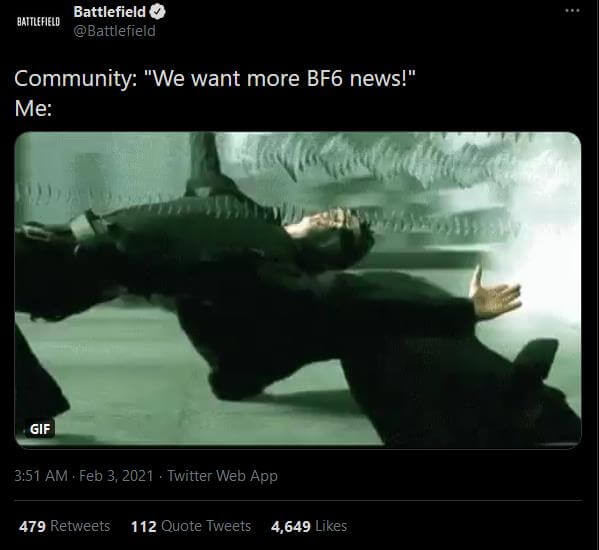Click the 112 quote tweets count number
The height and width of the screenshot is (550, 599).
pyautogui.click(x=144, y=526)
